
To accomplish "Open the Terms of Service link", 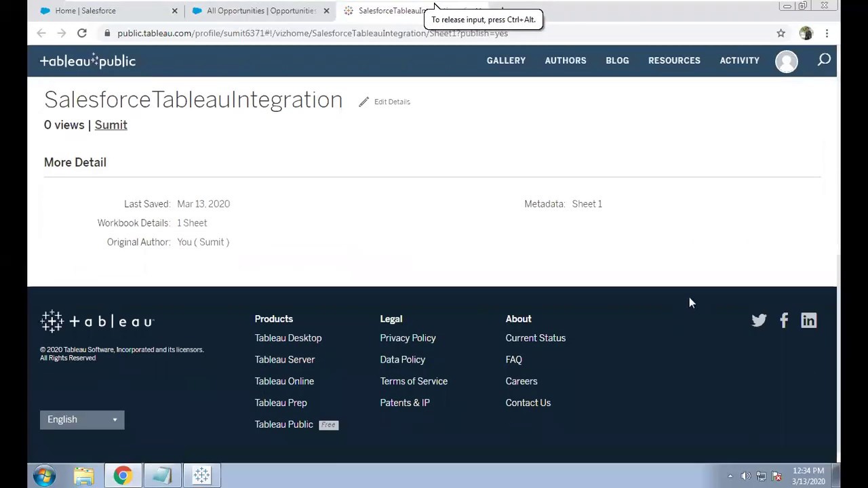I will [x=414, y=382].
